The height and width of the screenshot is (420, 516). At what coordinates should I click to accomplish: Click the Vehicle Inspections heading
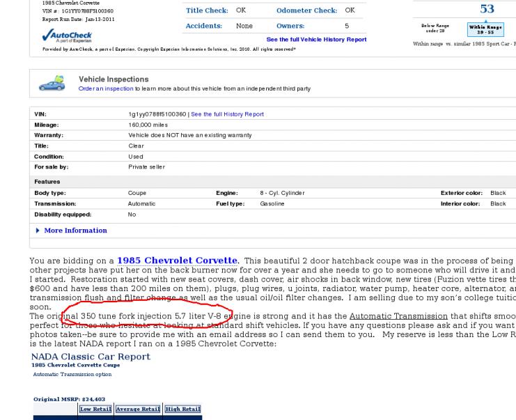[114, 79]
